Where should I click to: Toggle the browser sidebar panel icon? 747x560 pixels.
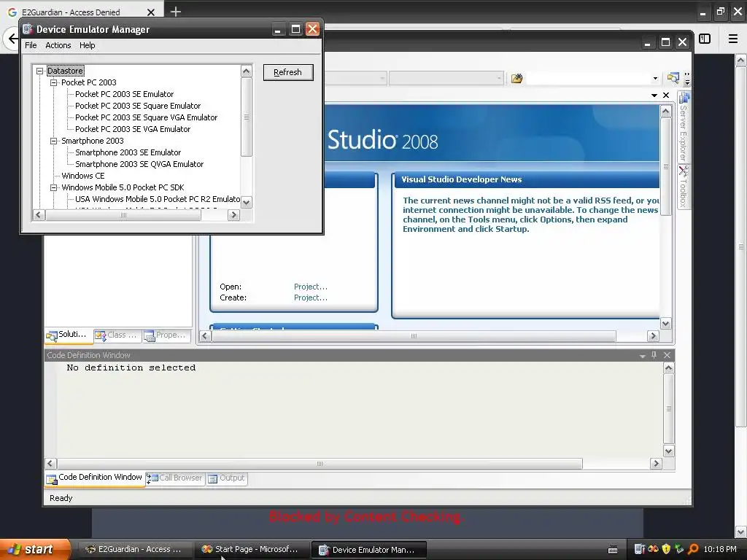coord(705,39)
